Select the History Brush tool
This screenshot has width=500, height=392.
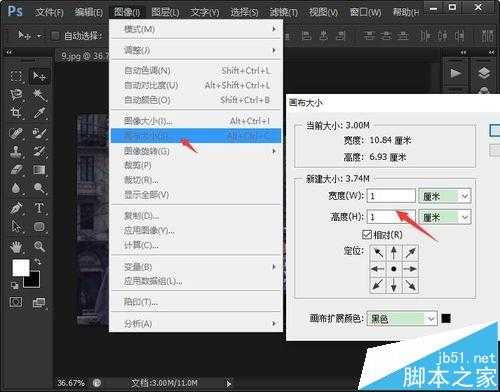(x=39, y=152)
